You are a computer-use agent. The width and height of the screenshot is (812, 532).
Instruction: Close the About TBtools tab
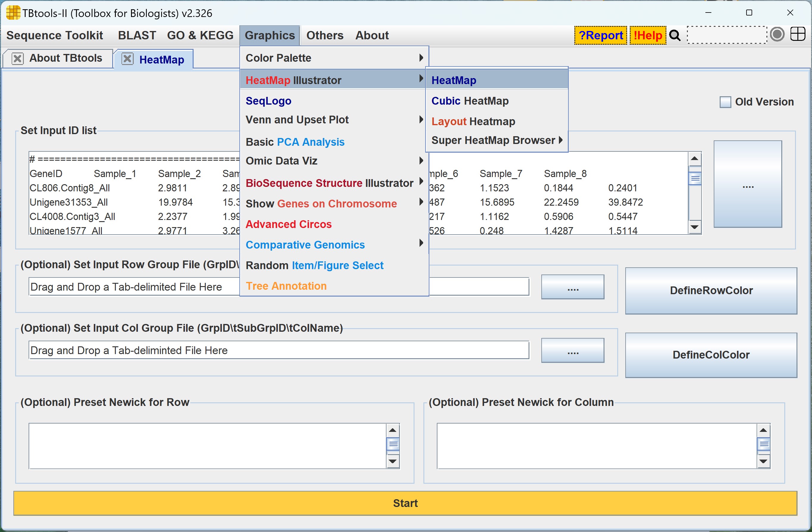pyautogui.click(x=17, y=58)
